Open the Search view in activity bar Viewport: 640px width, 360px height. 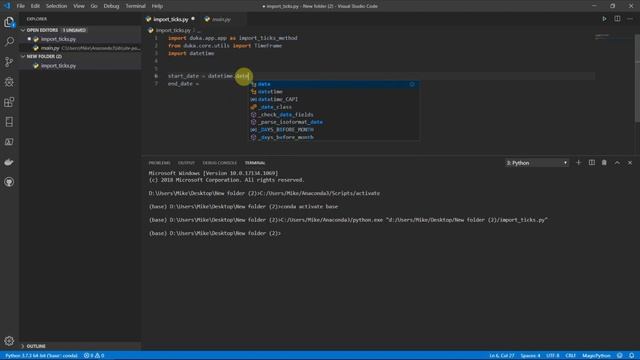[x=9, y=42]
